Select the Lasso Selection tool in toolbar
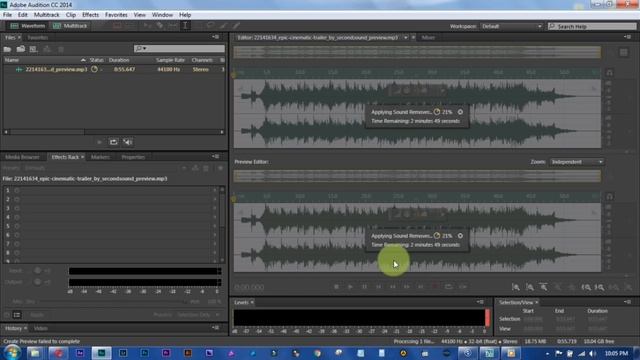 [x=210, y=26]
